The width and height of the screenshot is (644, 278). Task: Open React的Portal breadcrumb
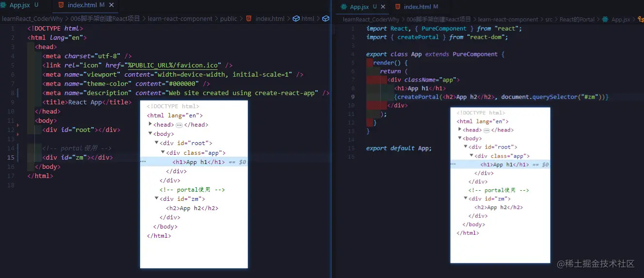pyautogui.click(x=577, y=20)
